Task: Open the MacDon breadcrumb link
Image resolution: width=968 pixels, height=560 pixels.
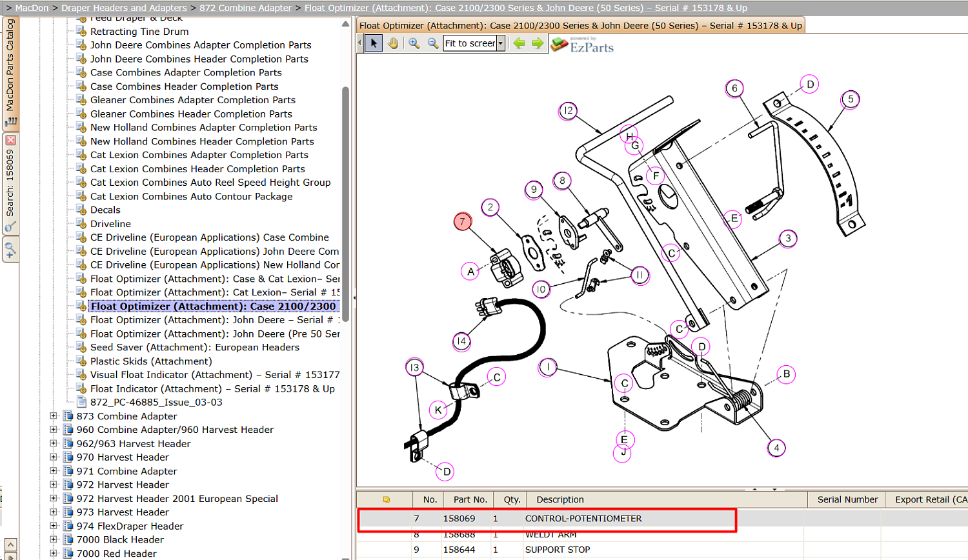Action: point(32,8)
